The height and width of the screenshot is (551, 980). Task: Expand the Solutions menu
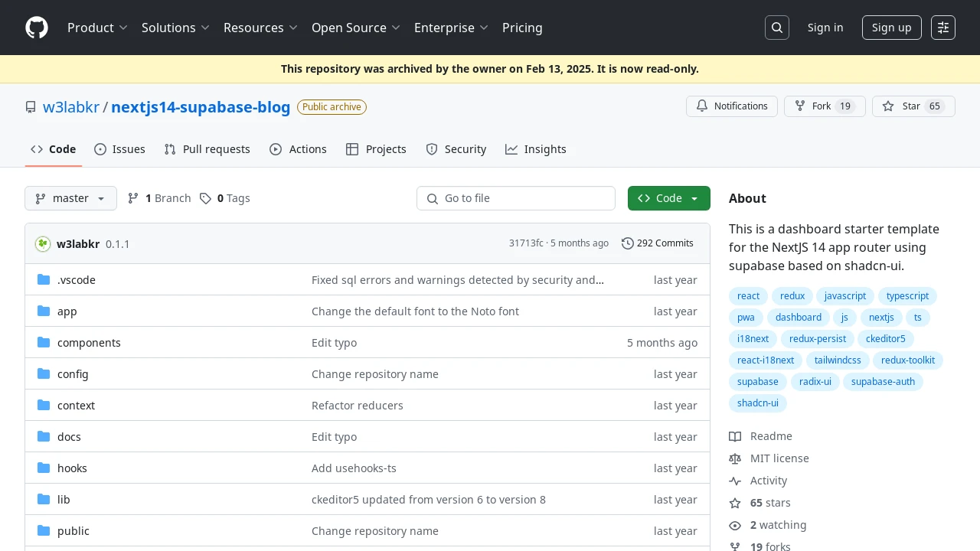point(175,28)
